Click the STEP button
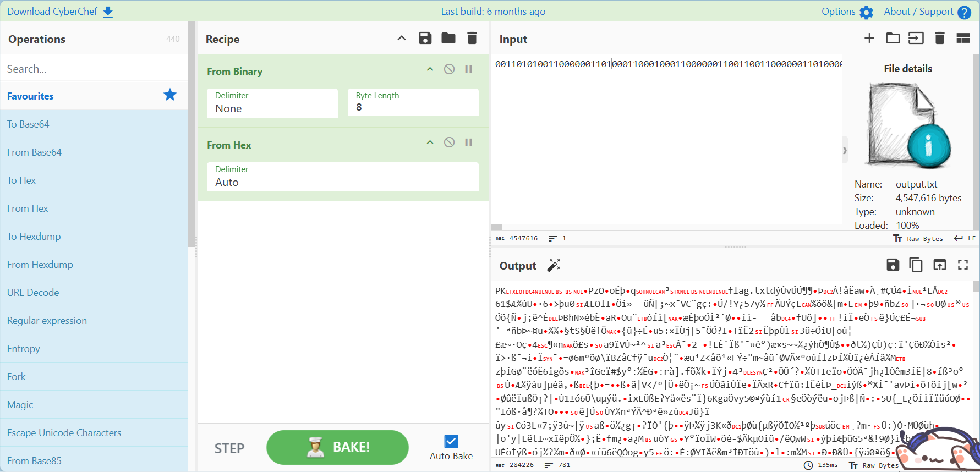 (x=229, y=448)
